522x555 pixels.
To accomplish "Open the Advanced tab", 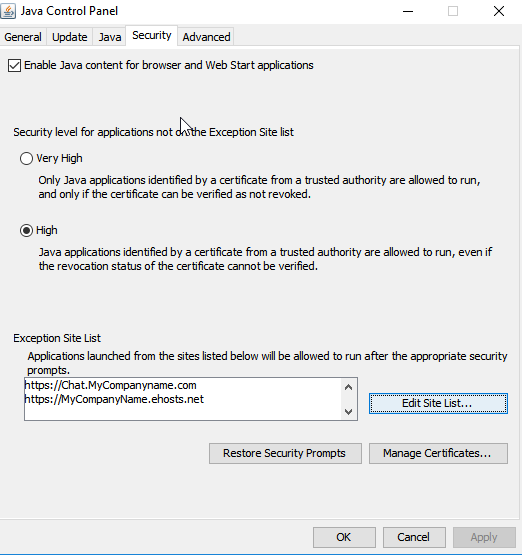I will pyautogui.click(x=206, y=37).
